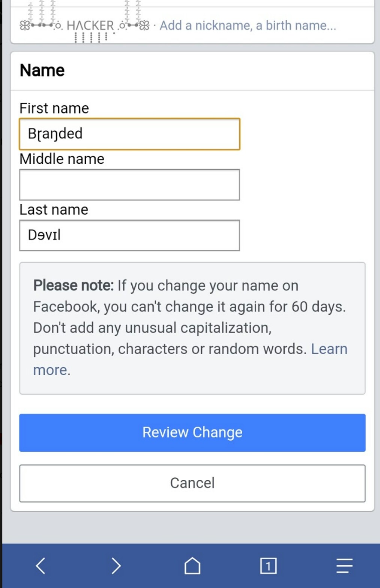Click the 'Last name' label text

[54, 209]
